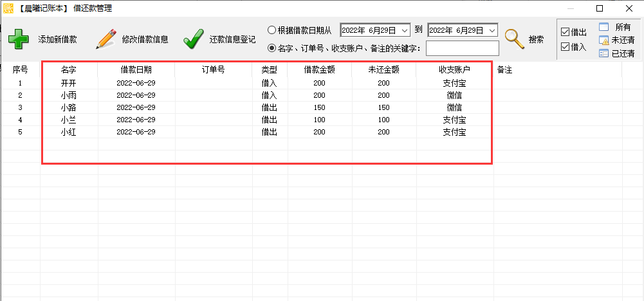Click the green checkmark repayment icon
This screenshot has width=644, height=301.
pyautogui.click(x=194, y=39)
